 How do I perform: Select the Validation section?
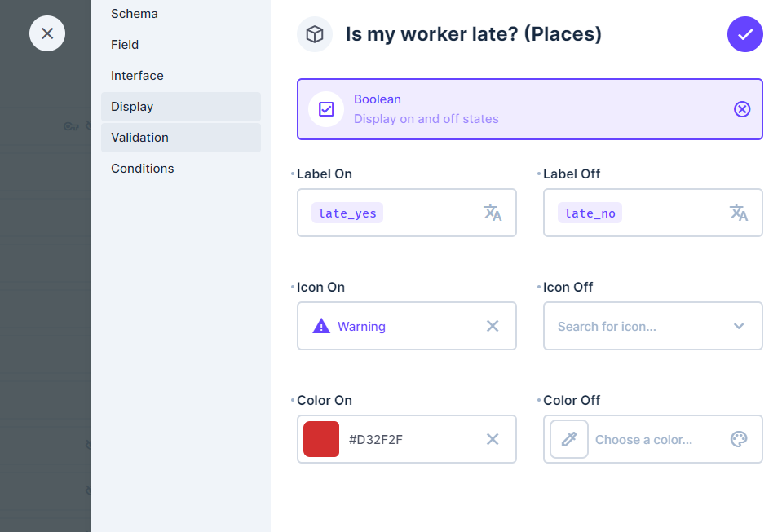tap(180, 138)
